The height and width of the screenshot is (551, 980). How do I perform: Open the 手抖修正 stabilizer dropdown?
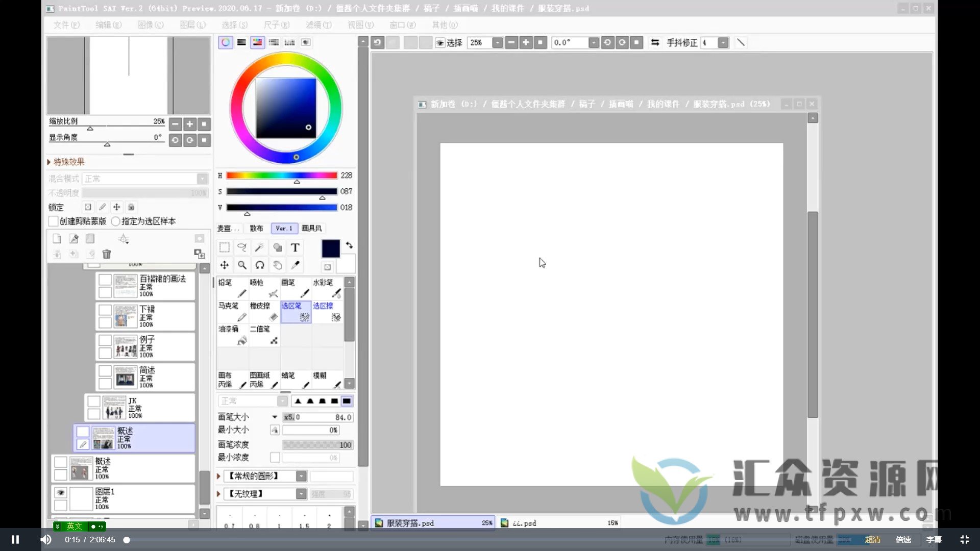point(723,43)
